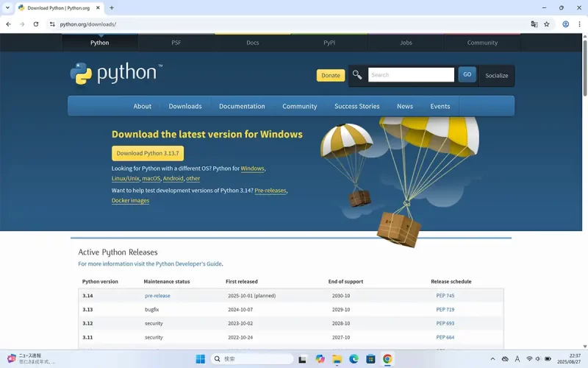Open Microsoft Store from taskbar
The height and width of the screenshot is (368, 588).
point(370,359)
